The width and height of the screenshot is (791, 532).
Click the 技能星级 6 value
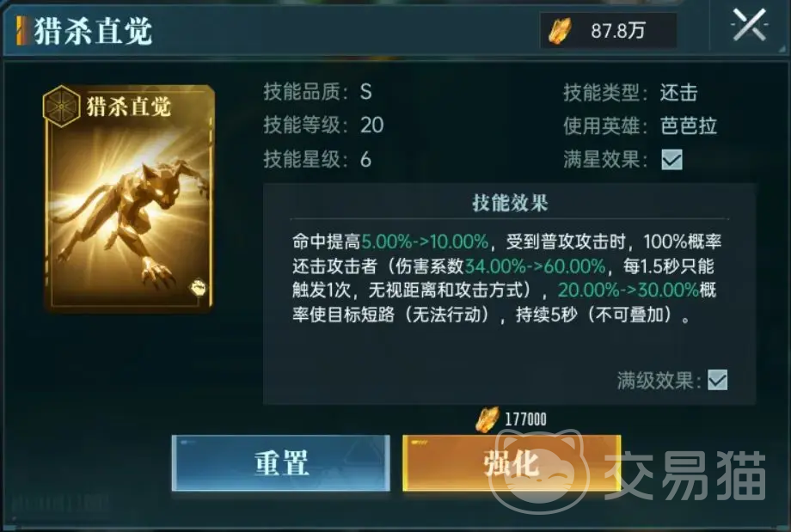coord(365,159)
